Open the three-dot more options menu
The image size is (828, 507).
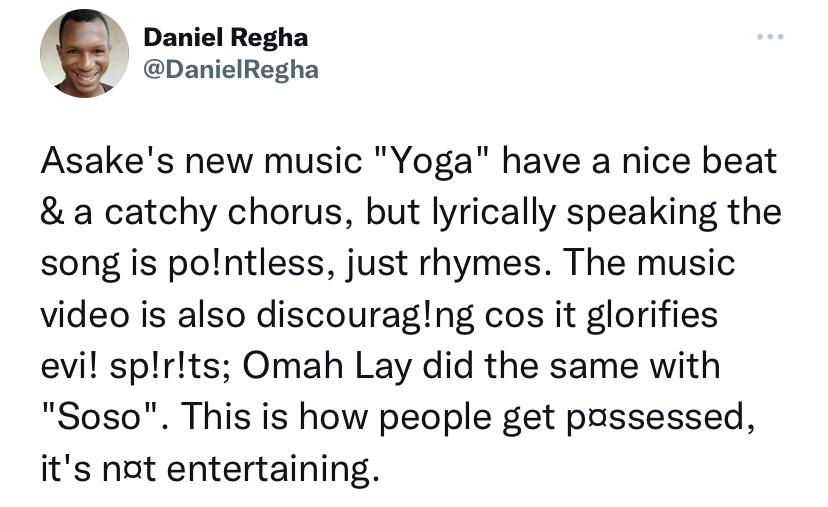[770, 36]
